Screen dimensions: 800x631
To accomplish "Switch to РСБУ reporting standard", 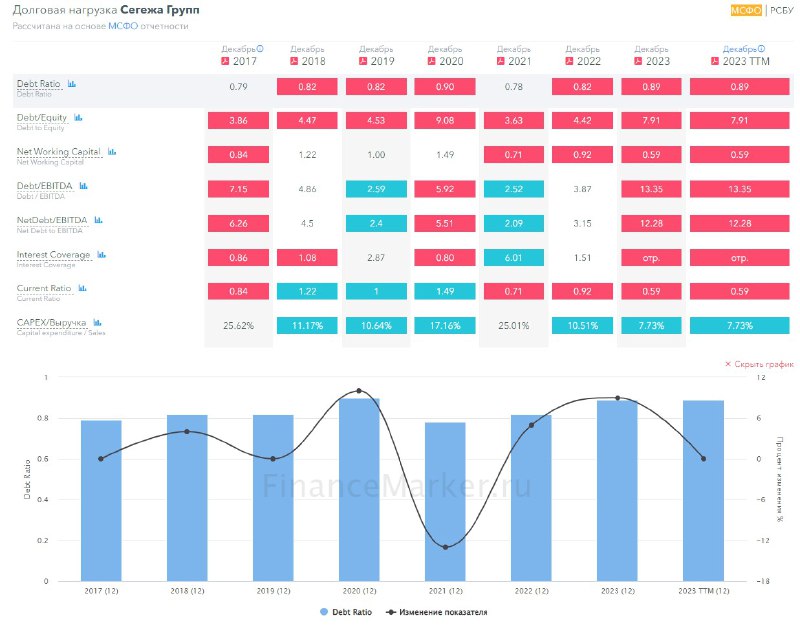I will [781, 10].
